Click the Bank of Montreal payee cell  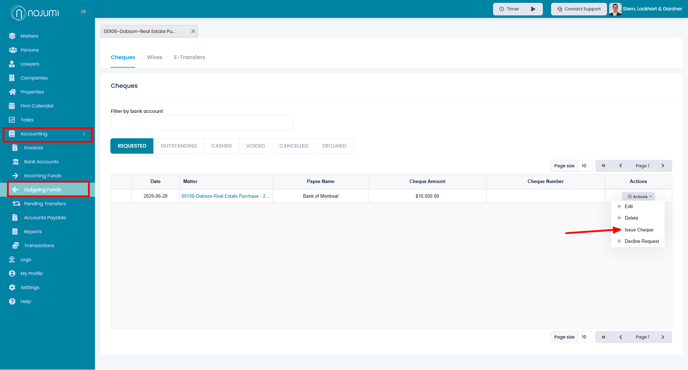point(320,196)
